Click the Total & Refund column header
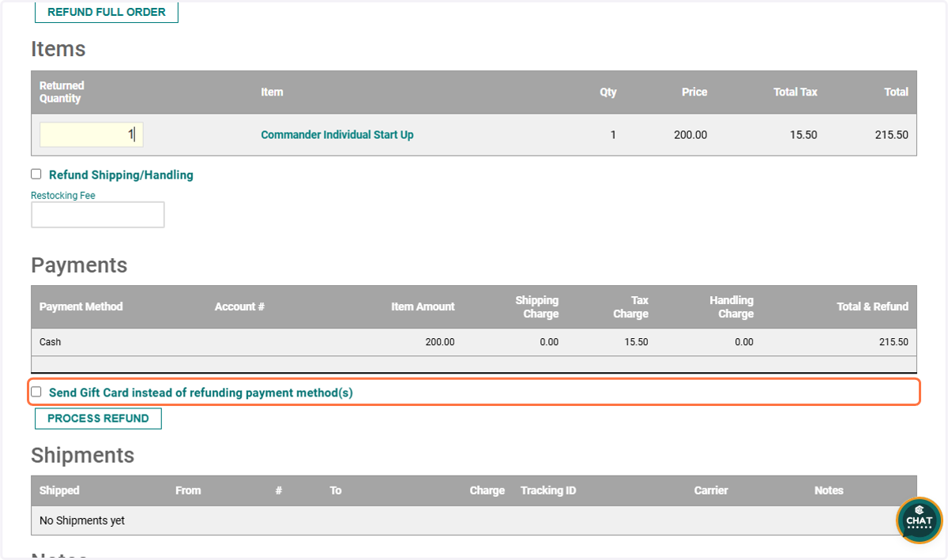Viewport: 948px width, 560px height. coord(873,306)
